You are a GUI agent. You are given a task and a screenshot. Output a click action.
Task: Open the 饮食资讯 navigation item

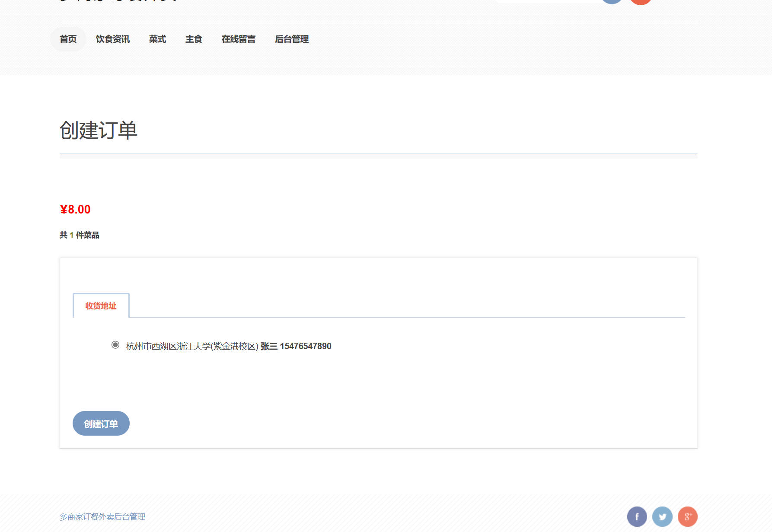click(x=113, y=39)
